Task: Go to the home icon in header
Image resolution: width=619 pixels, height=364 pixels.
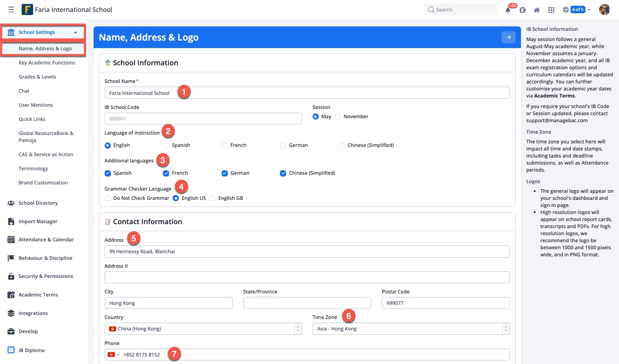Action: pyautogui.click(x=537, y=10)
